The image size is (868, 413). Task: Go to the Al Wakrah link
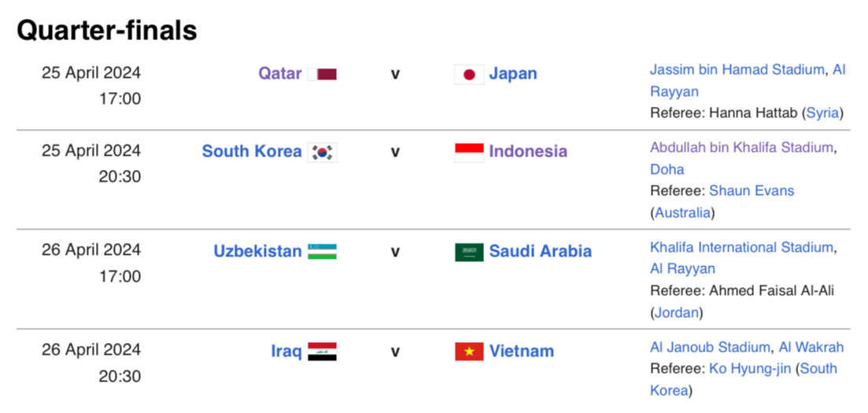[x=811, y=348]
